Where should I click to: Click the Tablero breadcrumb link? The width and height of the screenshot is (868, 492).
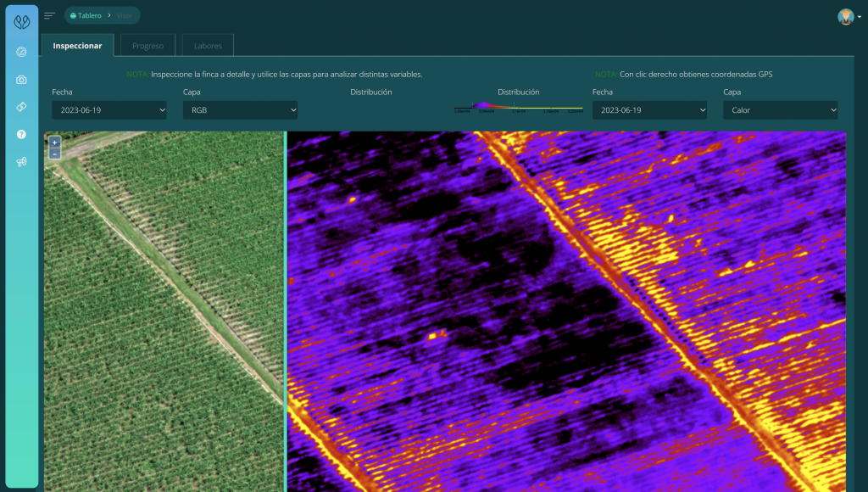89,15
